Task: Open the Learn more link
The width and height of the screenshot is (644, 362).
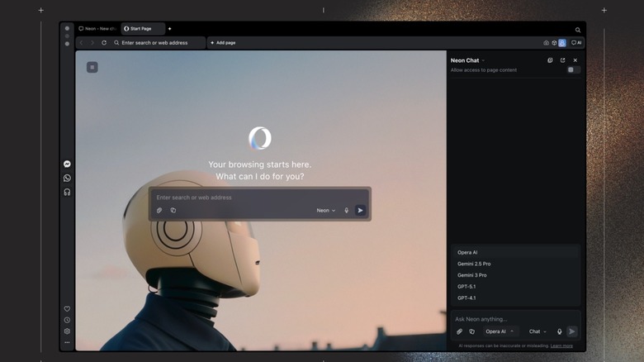Action: coord(561,346)
